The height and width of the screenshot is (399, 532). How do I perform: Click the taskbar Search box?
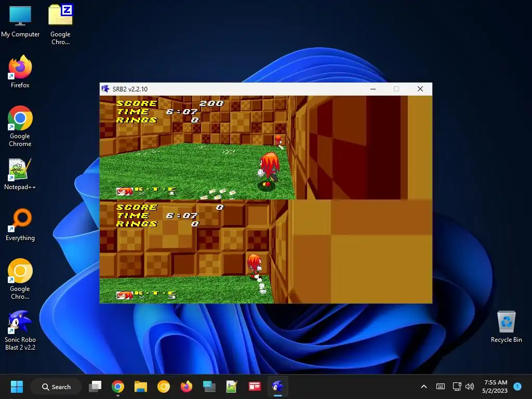coord(56,387)
